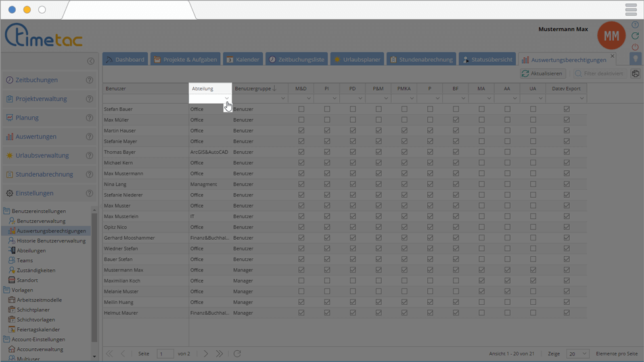Click the page number input field
Viewport: 644px width, 362px height.
(x=165, y=353)
